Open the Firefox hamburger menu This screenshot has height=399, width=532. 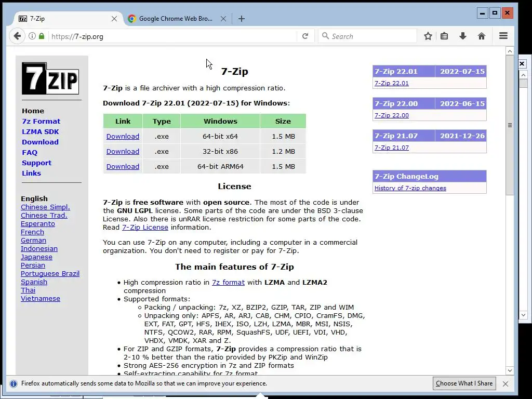click(503, 36)
